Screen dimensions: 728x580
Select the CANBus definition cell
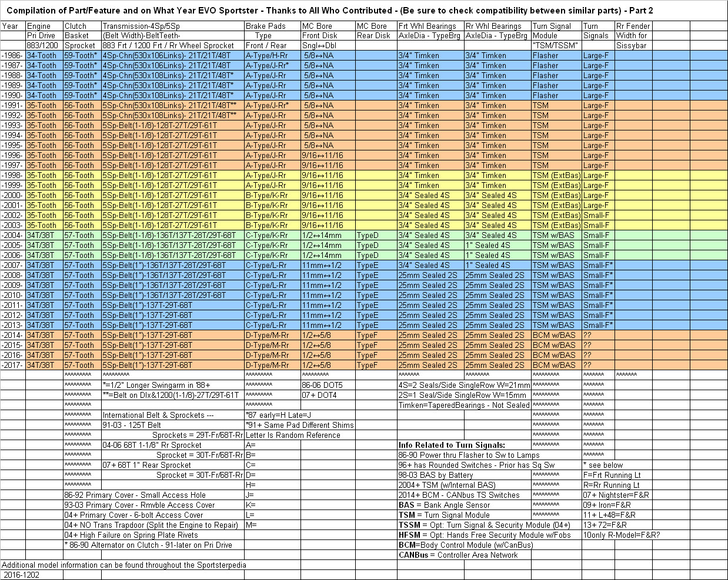point(458,555)
